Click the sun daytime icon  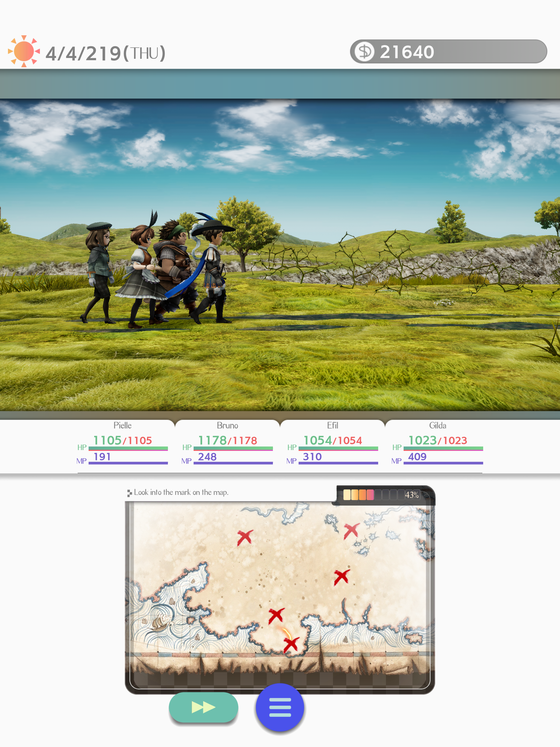pos(24,51)
